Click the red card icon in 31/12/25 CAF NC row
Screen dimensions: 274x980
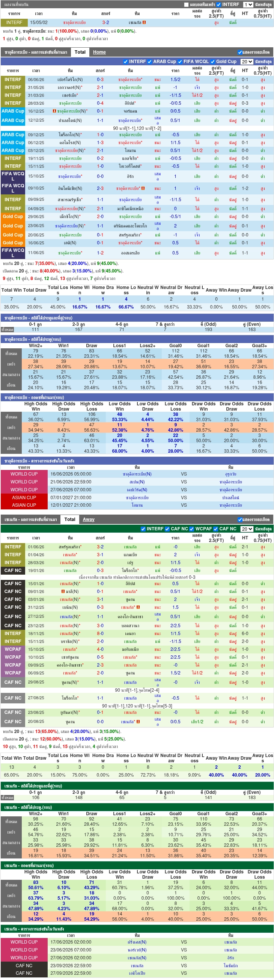point(138,607)
